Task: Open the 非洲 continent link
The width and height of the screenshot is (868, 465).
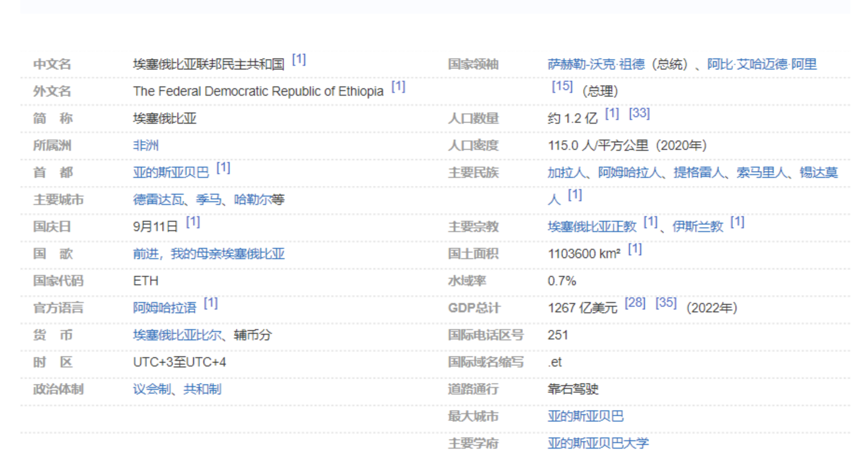Action: pyautogui.click(x=146, y=146)
